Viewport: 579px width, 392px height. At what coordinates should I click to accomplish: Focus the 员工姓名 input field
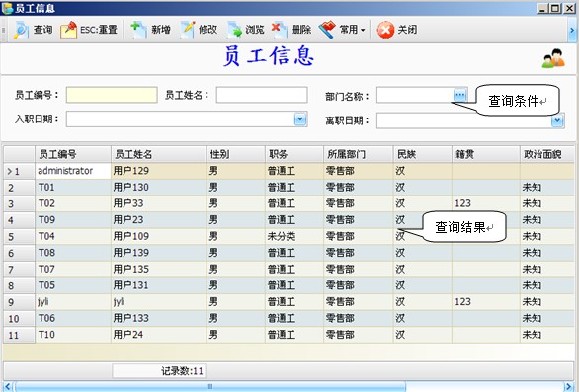[262, 95]
